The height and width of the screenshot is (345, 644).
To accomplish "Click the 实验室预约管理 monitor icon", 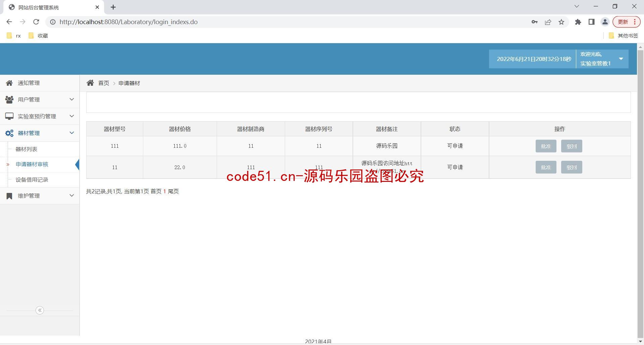I will (9, 116).
